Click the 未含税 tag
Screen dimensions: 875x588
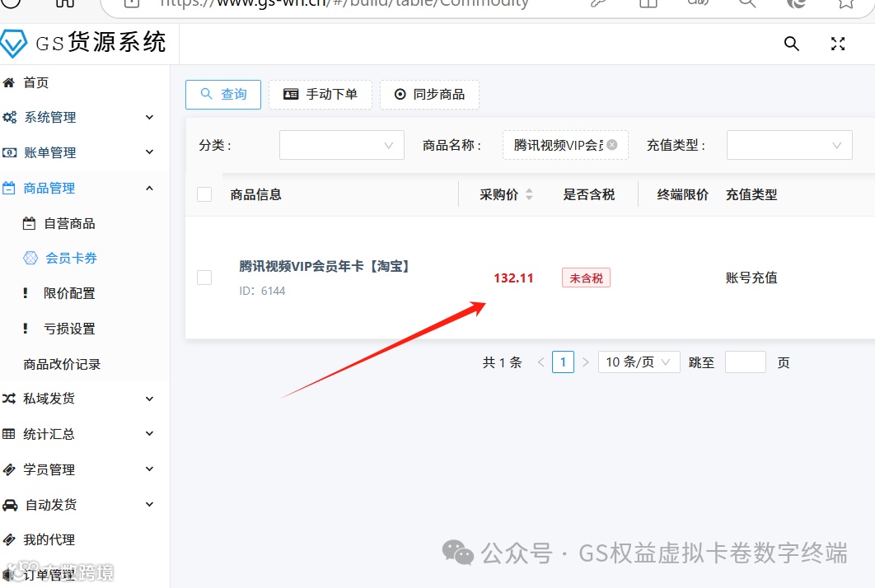586,278
